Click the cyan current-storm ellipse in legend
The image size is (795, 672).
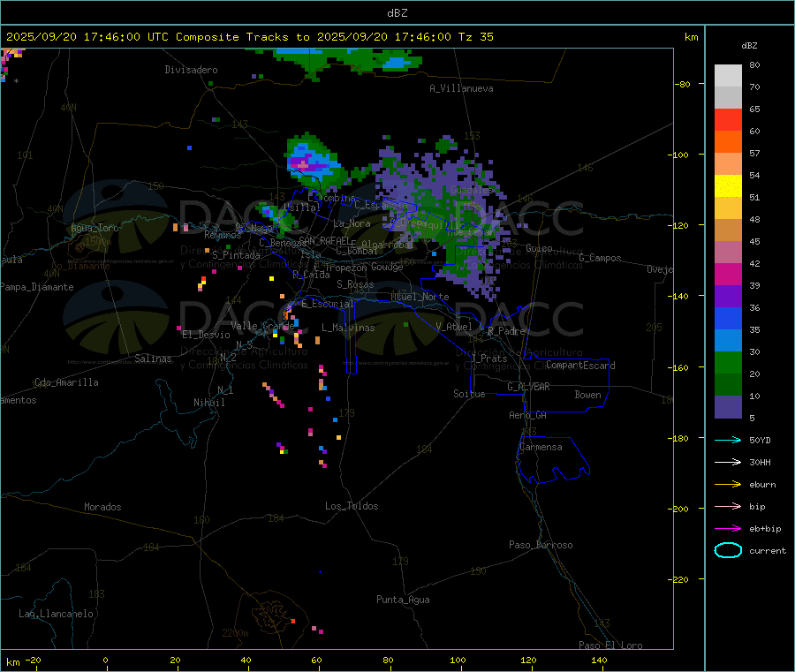[728, 550]
